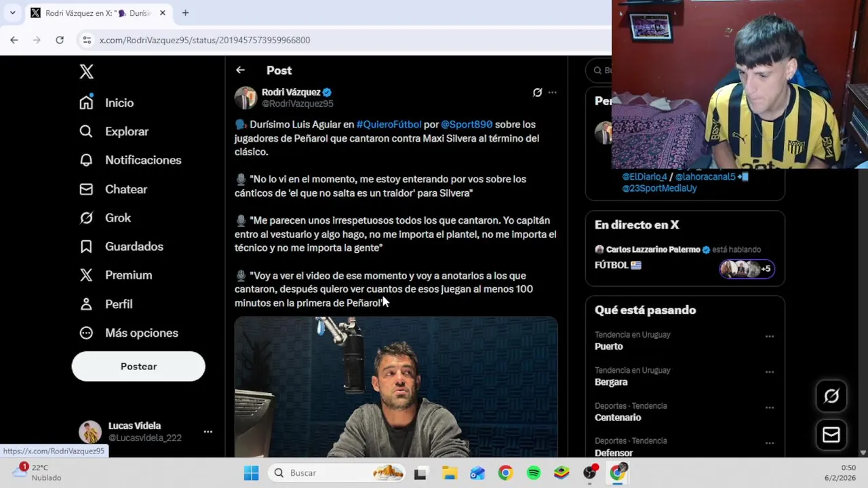
Task: Click Notificaciones label in sidebar
Action: 143,160
